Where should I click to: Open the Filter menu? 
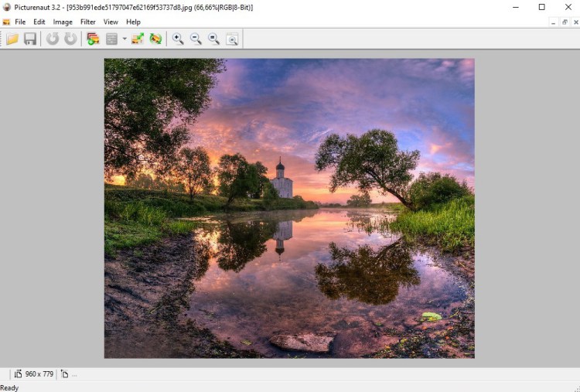tap(88, 22)
